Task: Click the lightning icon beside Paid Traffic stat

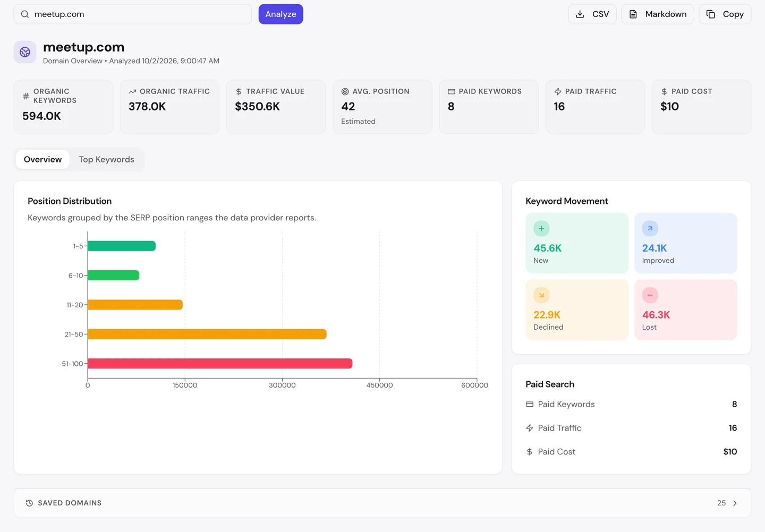Action: pos(558,92)
